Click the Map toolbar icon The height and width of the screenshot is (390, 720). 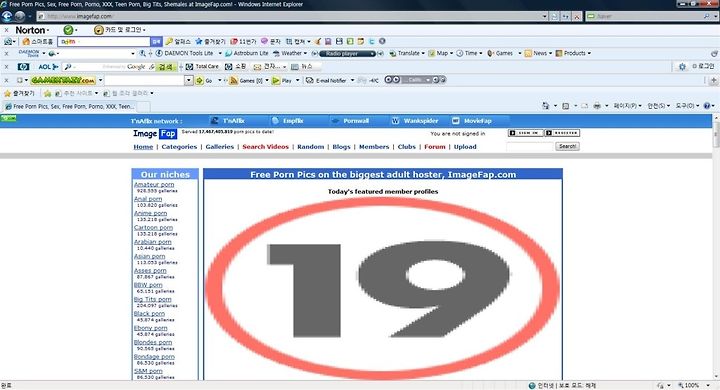coord(432,53)
